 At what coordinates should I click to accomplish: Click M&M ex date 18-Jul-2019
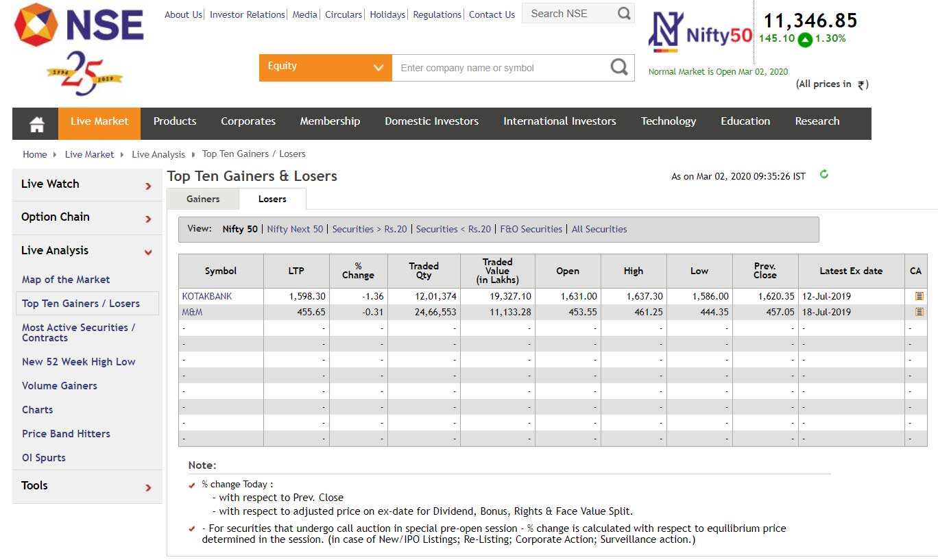pyautogui.click(x=826, y=312)
